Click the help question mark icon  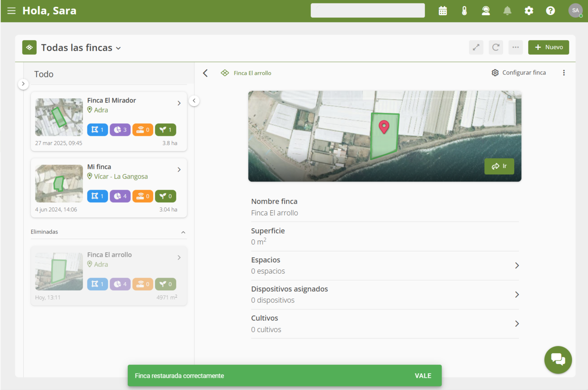click(550, 11)
